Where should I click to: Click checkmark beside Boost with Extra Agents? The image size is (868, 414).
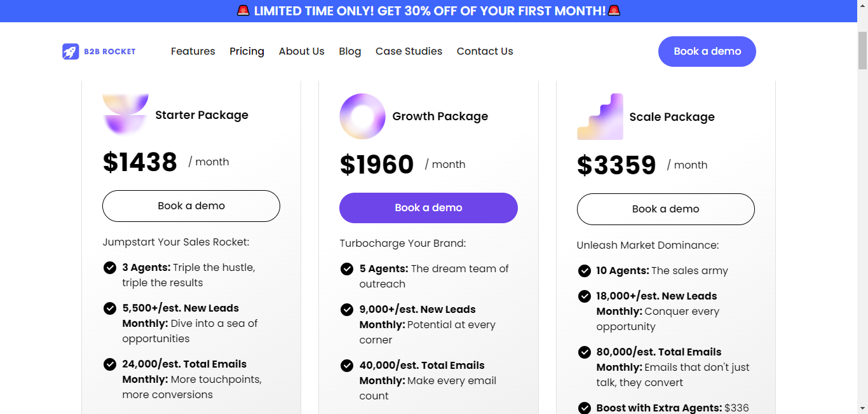[x=585, y=408]
